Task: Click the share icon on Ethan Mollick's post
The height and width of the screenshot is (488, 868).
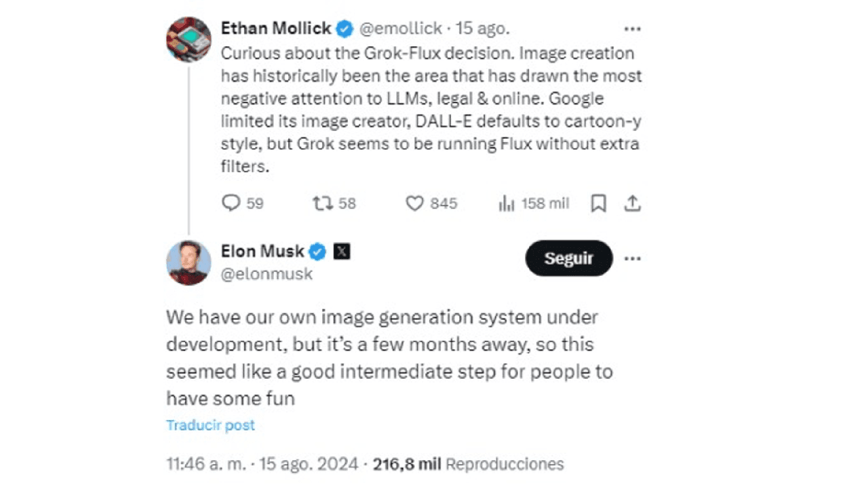Action: (632, 203)
